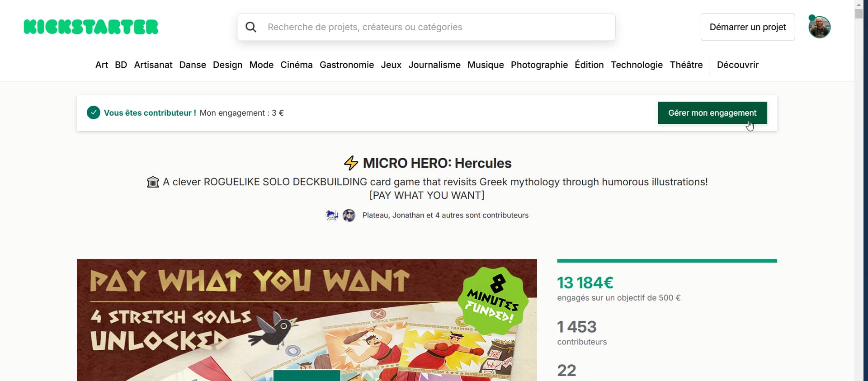Click the green funding progress bar

click(667, 261)
